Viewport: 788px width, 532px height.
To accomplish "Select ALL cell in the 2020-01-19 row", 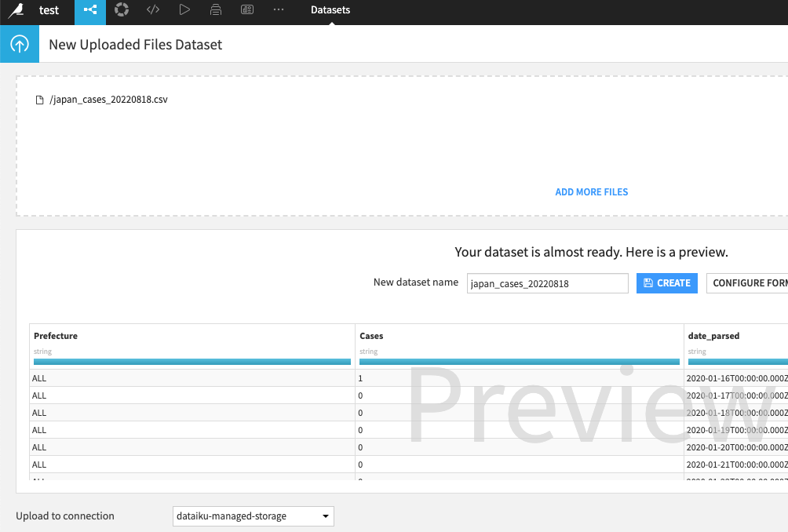I will point(192,430).
